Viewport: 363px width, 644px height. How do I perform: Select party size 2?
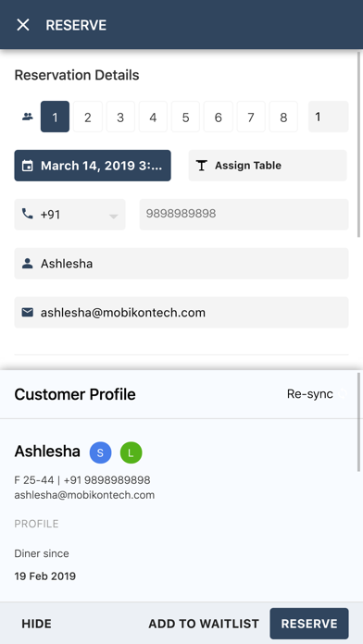tap(88, 118)
